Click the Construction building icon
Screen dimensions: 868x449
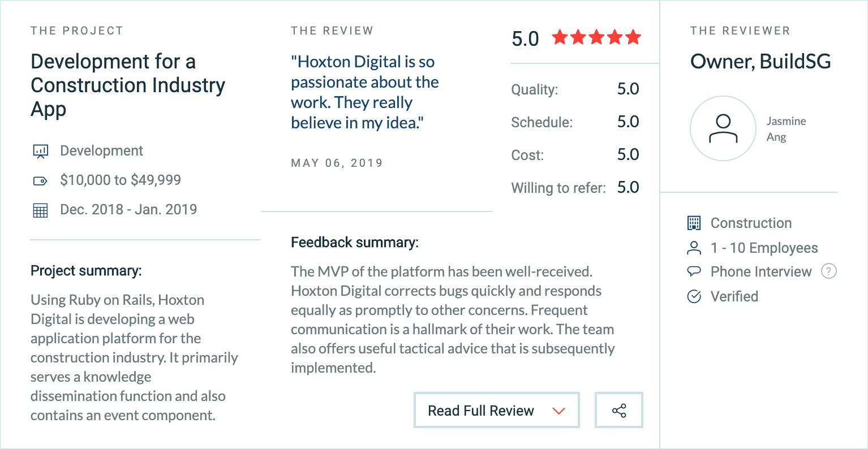click(x=694, y=223)
